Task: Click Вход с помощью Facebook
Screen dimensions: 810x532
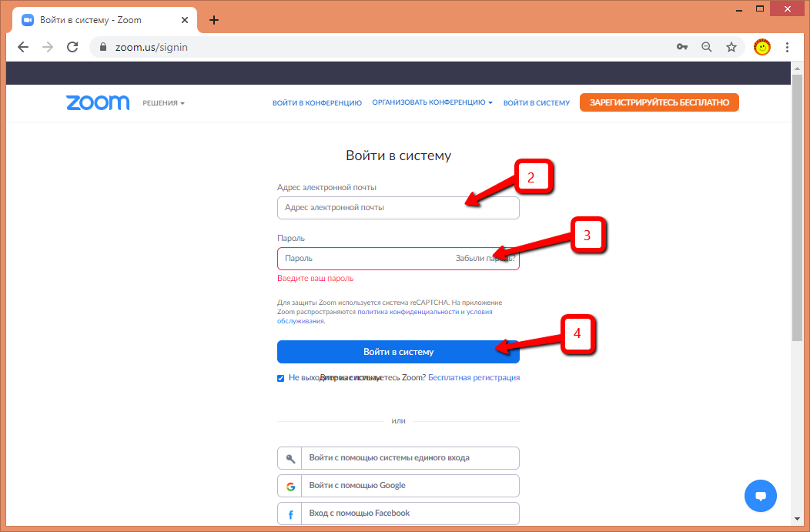Action: click(x=398, y=514)
